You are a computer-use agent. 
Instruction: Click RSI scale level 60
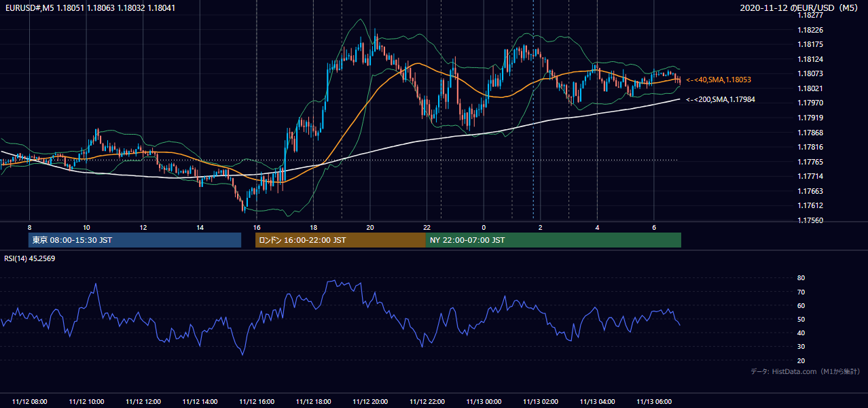(801, 305)
